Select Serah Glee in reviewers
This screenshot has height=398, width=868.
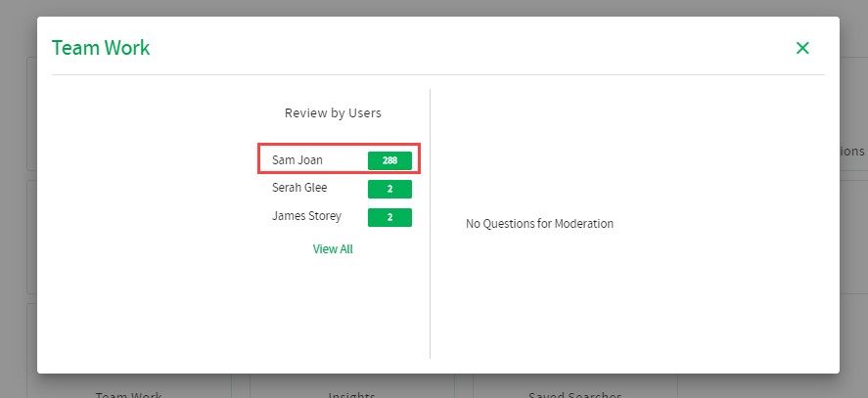tap(299, 188)
